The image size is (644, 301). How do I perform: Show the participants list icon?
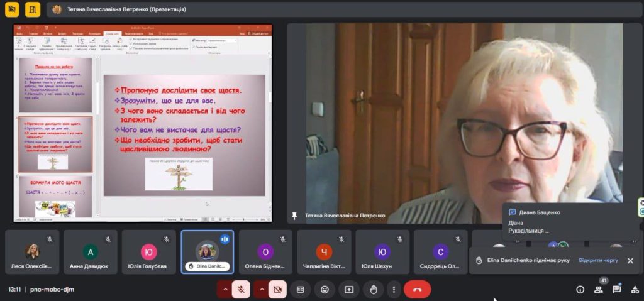pyautogui.click(x=599, y=290)
